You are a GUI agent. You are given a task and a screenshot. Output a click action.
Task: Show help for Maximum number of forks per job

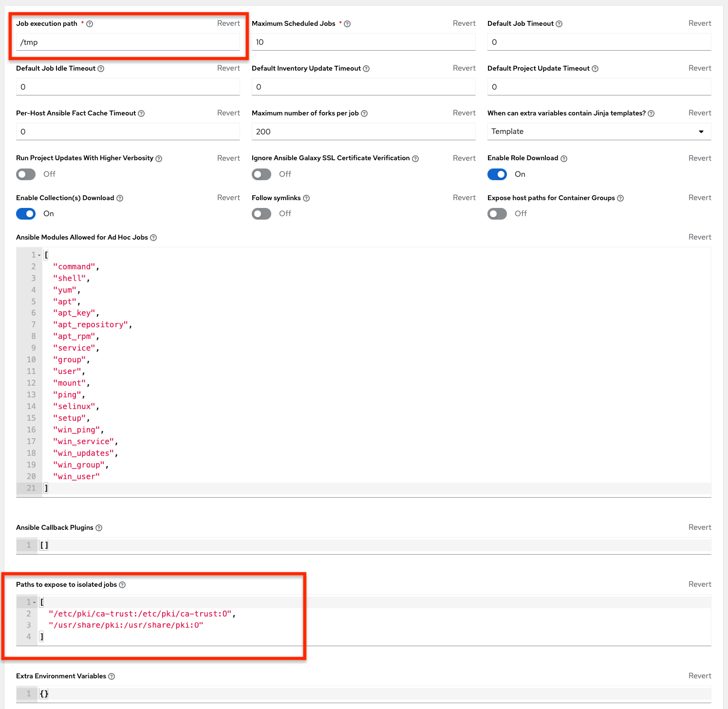[x=364, y=113]
